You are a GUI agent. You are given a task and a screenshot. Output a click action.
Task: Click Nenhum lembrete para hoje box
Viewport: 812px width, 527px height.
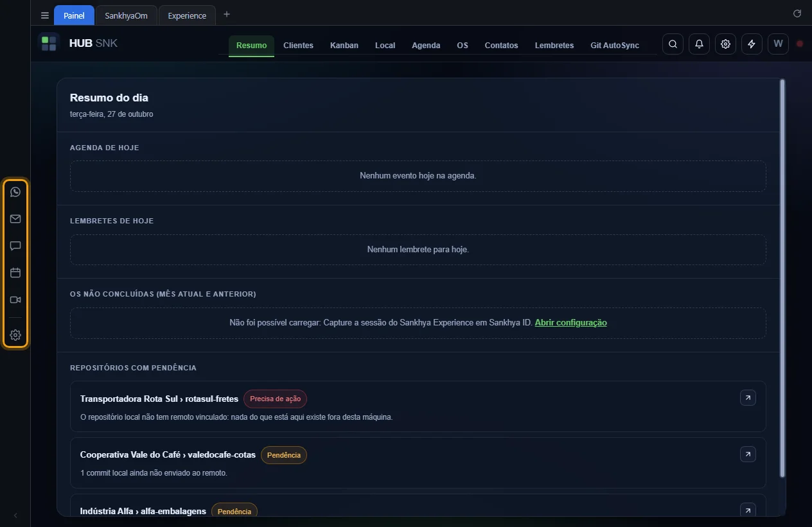[418, 249]
